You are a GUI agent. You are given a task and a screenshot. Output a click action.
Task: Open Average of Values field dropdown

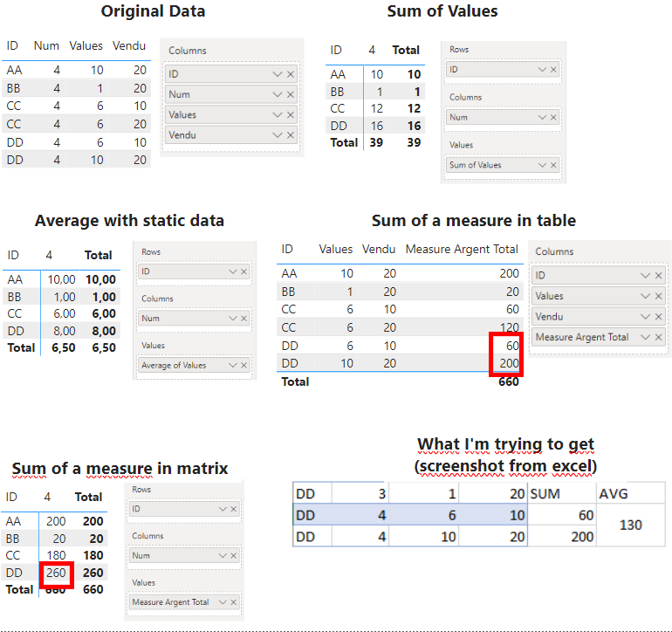click(x=233, y=365)
